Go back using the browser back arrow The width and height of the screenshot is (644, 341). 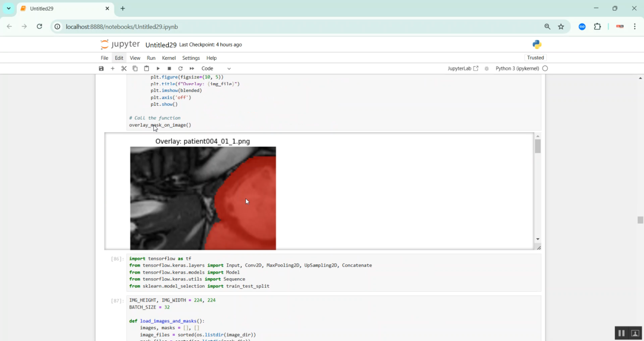pyautogui.click(x=9, y=27)
